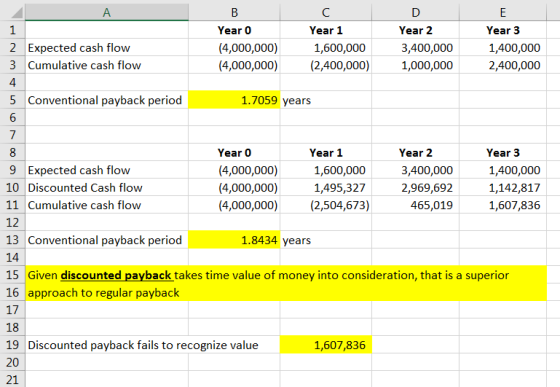Click the yellow 1.7059 payback cell

(234, 100)
